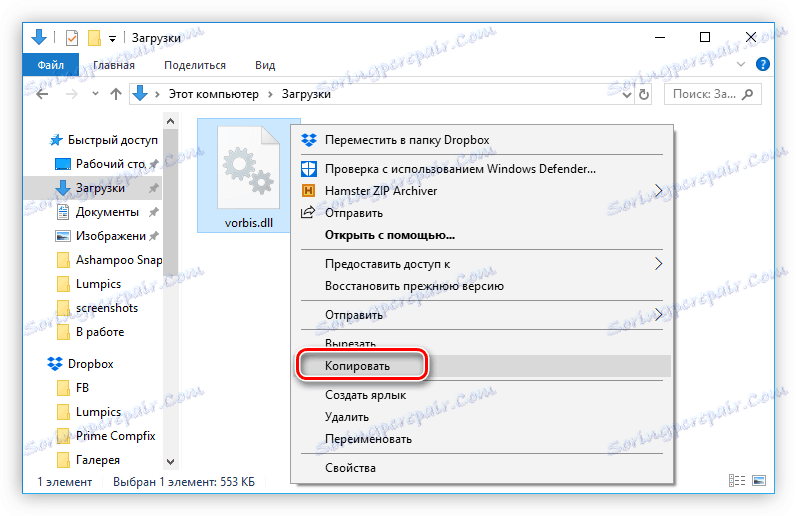This screenshot has width=797, height=516.
Task: Refresh the Загрузки folder
Action: click(x=643, y=95)
